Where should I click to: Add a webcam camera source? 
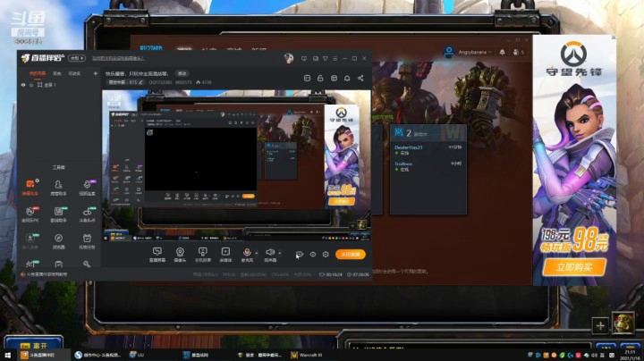pos(180,255)
